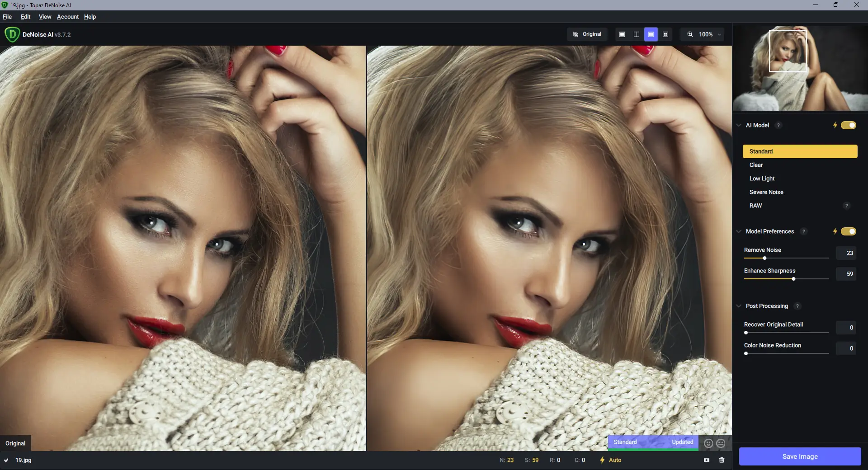868x470 pixels.
Task: Select side-by-side view layout
Action: pos(651,34)
